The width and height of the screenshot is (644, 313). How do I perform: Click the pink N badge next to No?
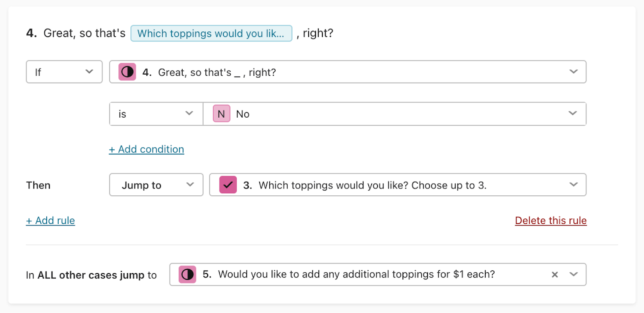221,114
